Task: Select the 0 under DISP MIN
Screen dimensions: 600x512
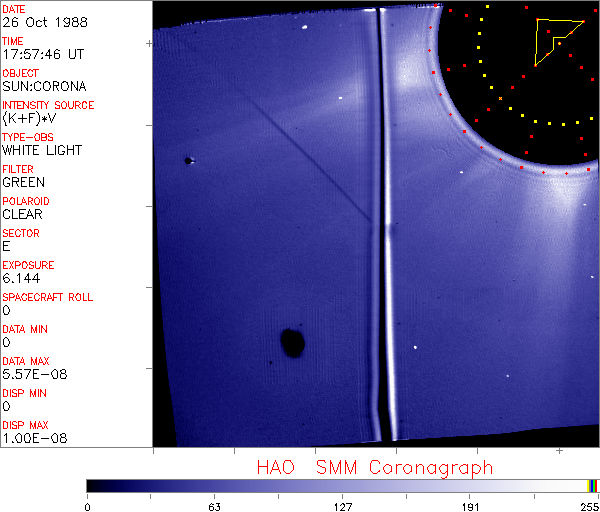Action: click(x=7, y=406)
